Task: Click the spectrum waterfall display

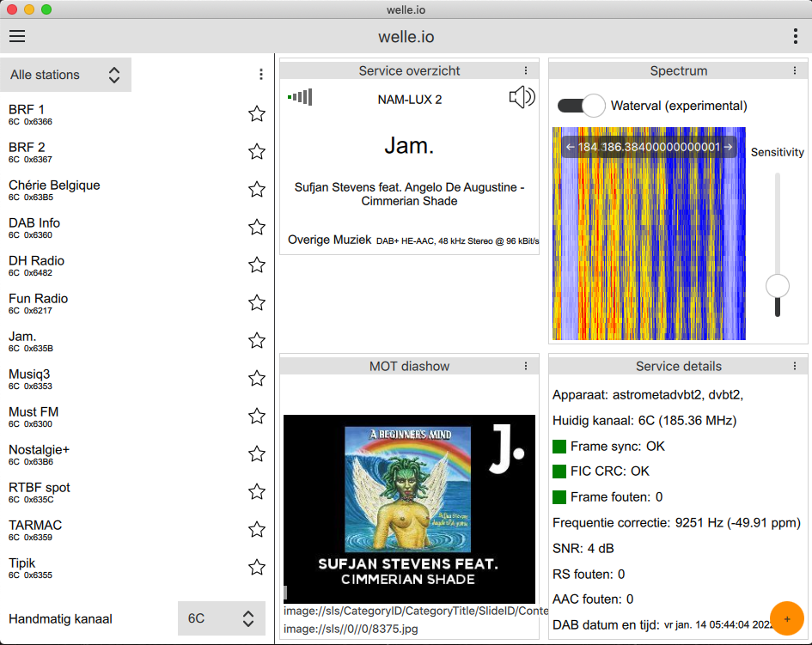Action: tap(649, 234)
